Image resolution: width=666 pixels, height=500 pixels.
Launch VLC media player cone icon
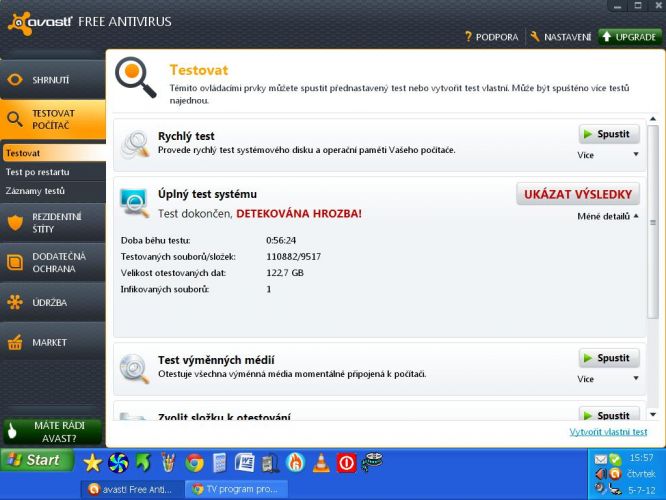(321, 463)
